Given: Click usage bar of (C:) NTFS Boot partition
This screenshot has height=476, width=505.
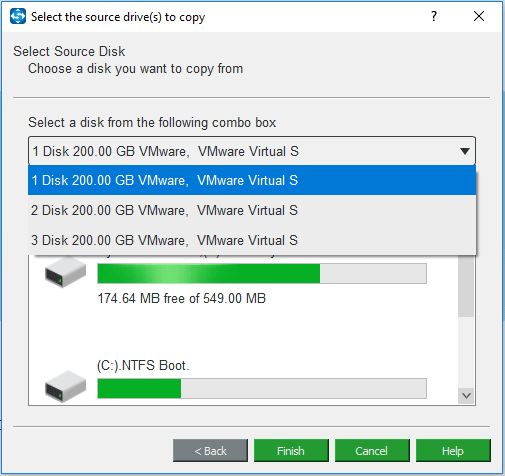Looking at the screenshot, I should (262, 388).
